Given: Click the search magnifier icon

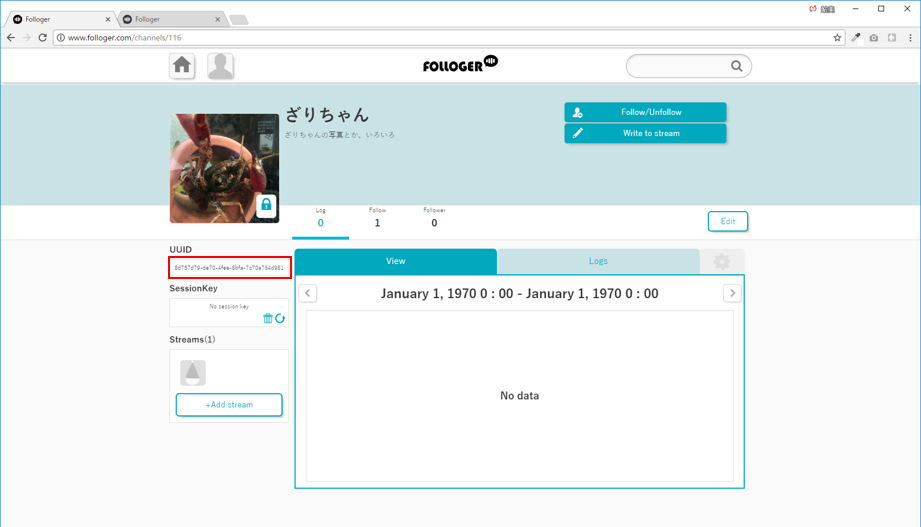Looking at the screenshot, I should click(x=736, y=66).
